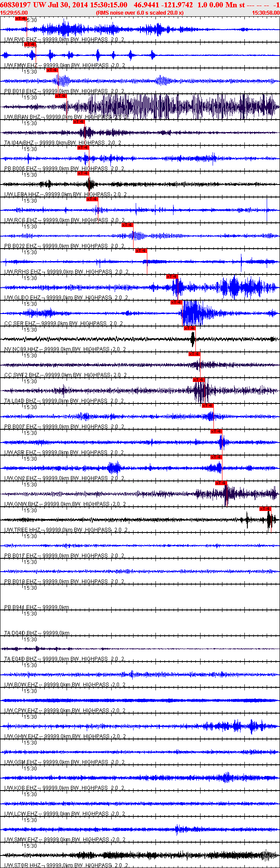
Task: Click the CC.SWF2 BHZ station label
Action: [22, 375]
